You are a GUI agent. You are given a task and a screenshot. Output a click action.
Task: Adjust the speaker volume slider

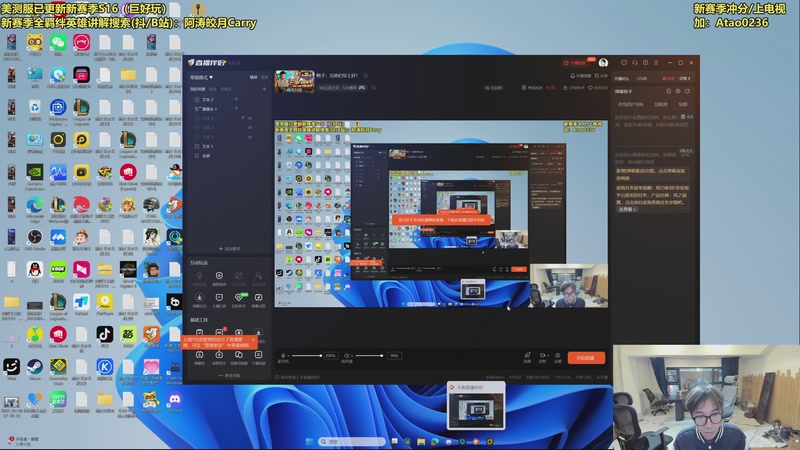(369, 356)
